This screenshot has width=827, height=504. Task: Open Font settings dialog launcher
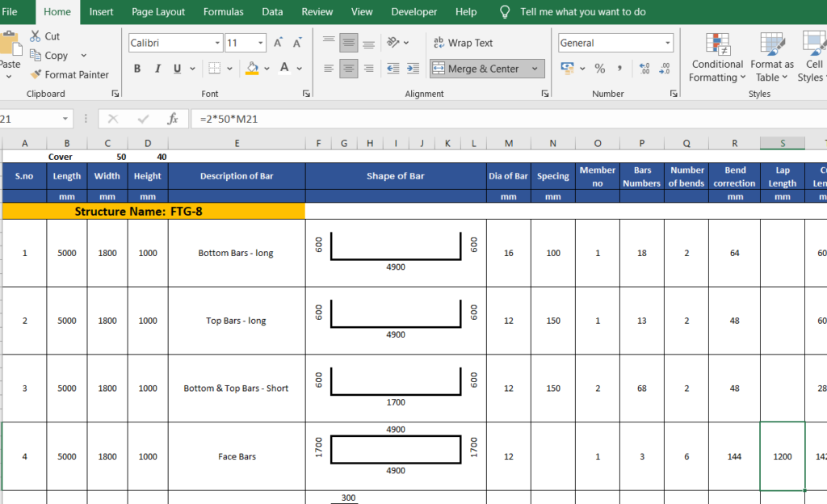click(306, 94)
